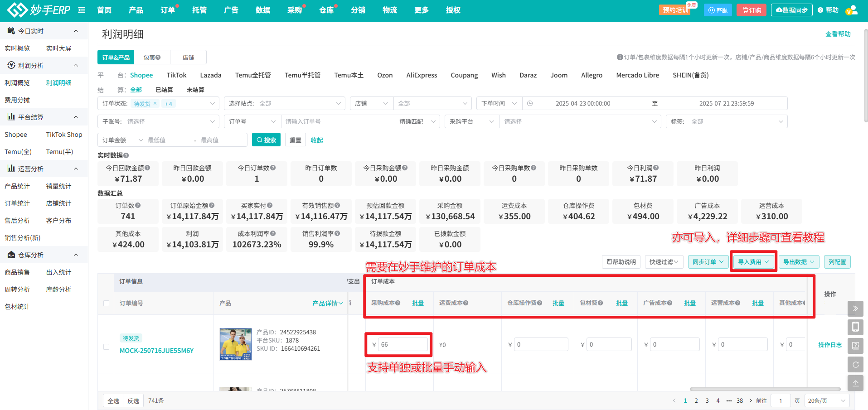This screenshot has height=410, width=868.
Task: Click the back-to-top side icon
Action: point(855,383)
